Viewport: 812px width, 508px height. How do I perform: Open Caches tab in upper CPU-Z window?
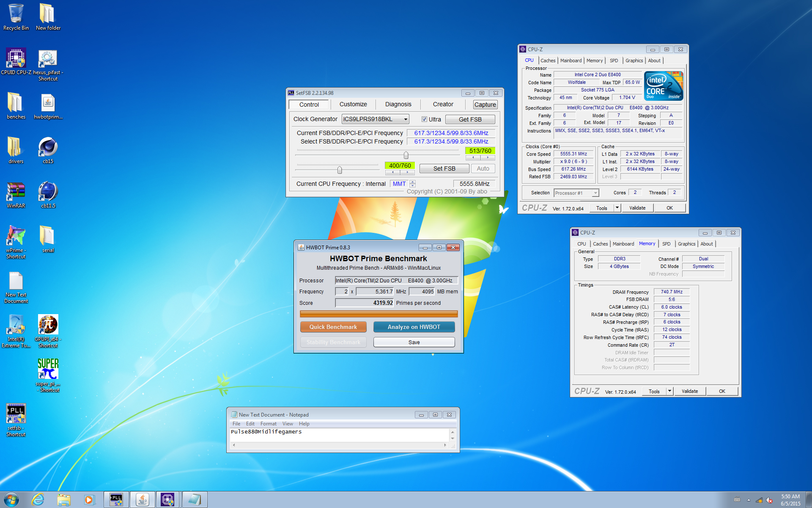[x=548, y=61]
